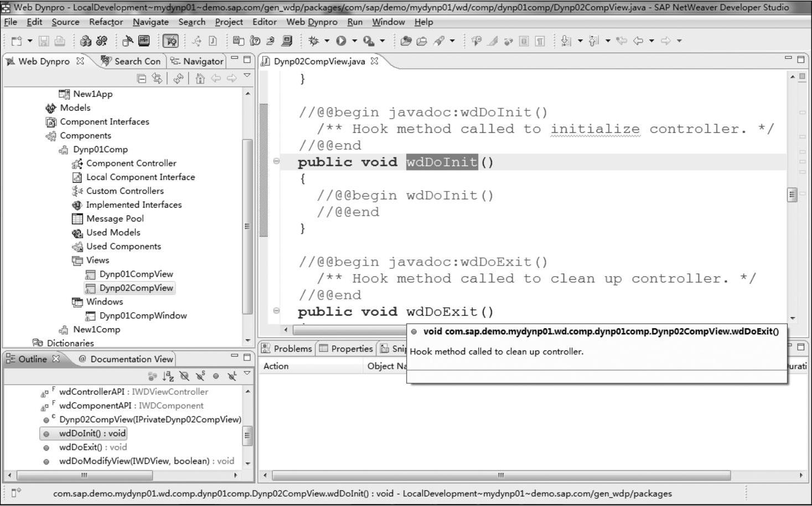Open the Back history dropdown arrow

[x=651, y=41]
